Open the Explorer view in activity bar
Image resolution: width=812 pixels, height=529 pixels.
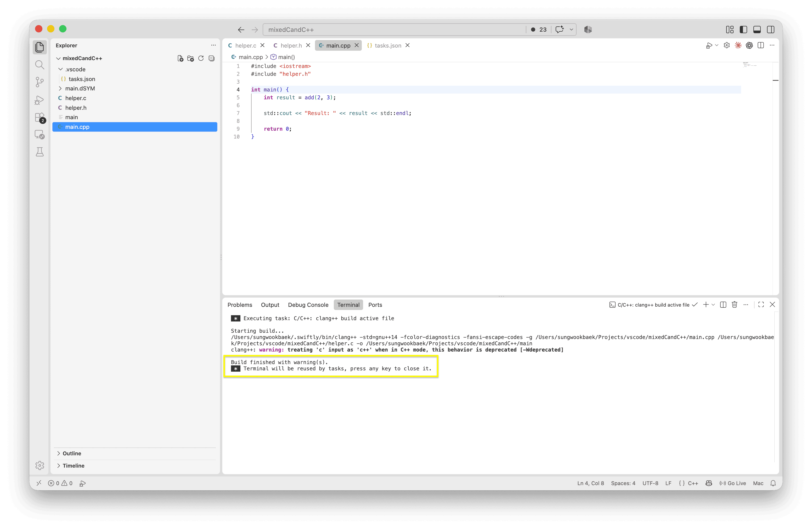point(40,47)
